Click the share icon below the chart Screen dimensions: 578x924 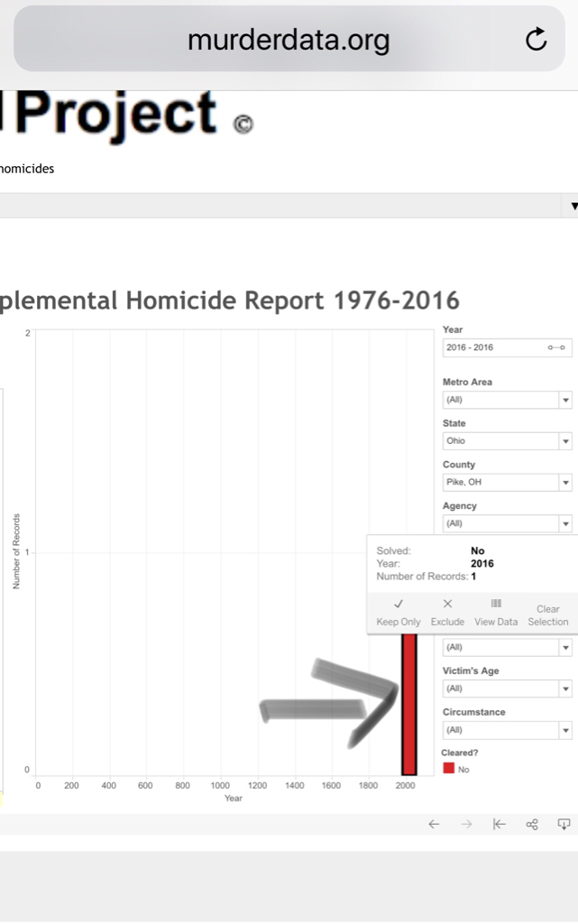(x=531, y=824)
